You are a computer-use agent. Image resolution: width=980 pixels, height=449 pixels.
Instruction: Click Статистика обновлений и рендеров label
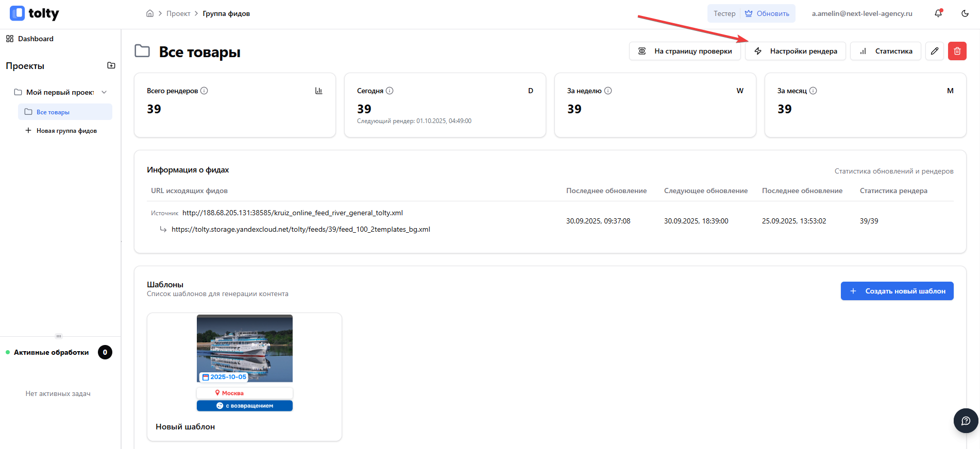[x=894, y=171]
